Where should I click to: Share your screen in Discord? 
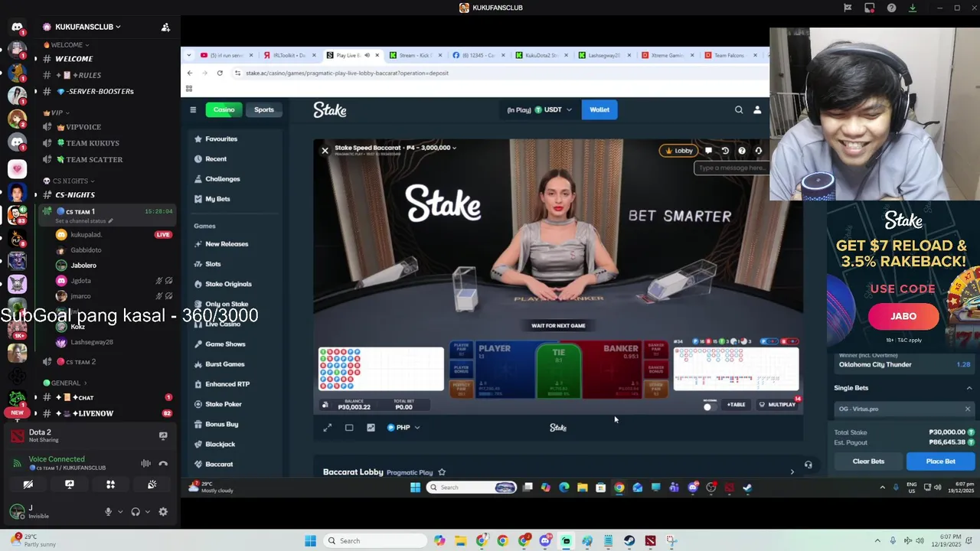tap(70, 484)
